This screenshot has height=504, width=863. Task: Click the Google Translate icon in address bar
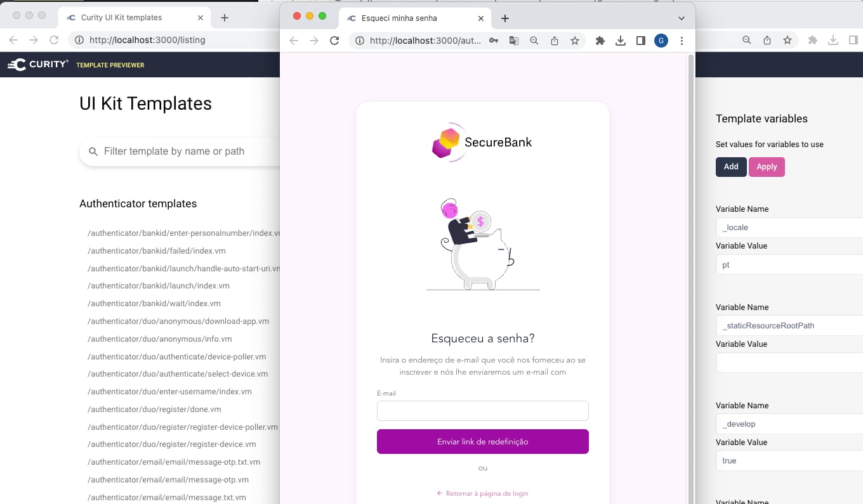[x=513, y=41]
